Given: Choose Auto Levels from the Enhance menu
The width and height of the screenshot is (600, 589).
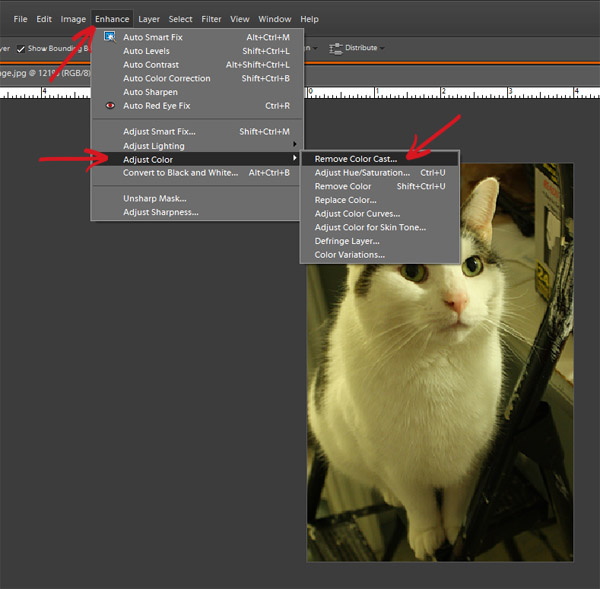Looking at the screenshot, I should pyautogui.click(x=146, y=51).
